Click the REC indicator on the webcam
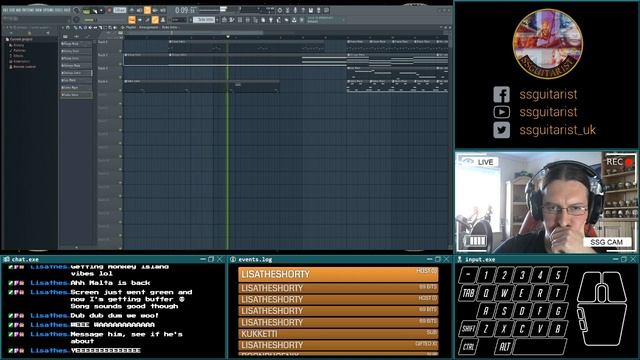The width and height of the screenshot is (640, 360). pyautogui.click(x=618, y=162)
